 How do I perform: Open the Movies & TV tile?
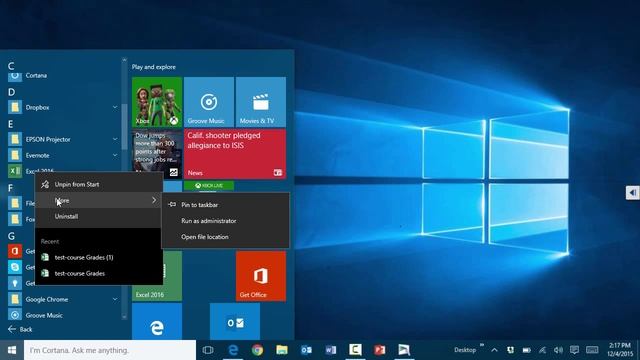260,102
